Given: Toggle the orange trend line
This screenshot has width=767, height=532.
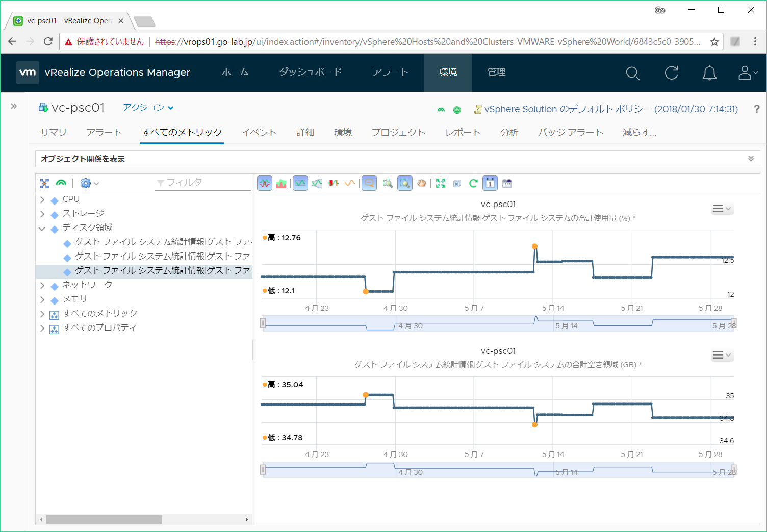Looking at the screenshot, I should pos(350,183).
